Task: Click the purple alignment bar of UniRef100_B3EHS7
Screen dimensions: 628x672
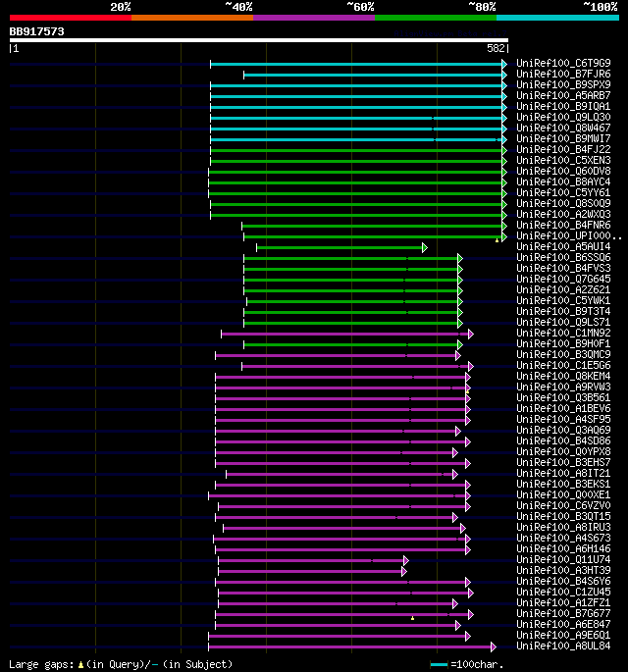Action: click(340, 464)
